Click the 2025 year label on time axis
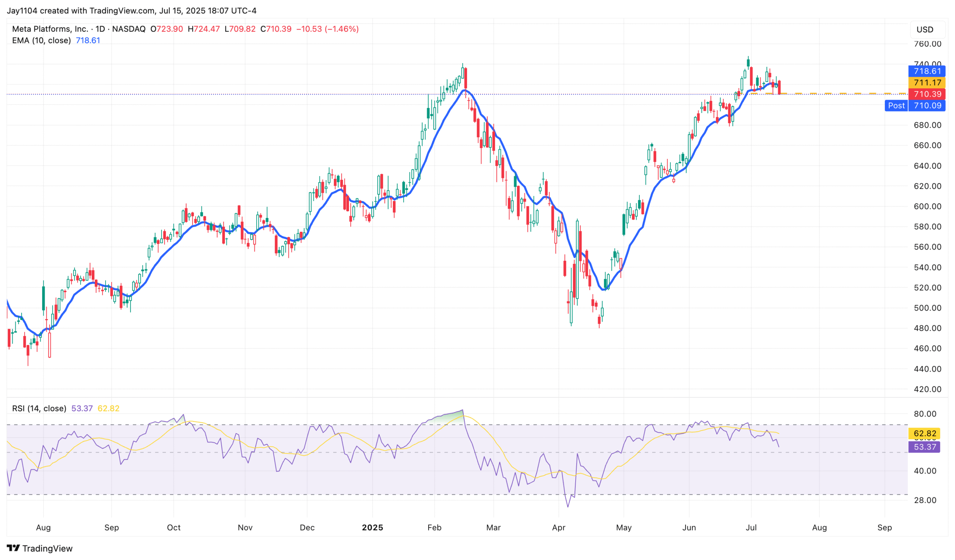 [x=373, y=528]
